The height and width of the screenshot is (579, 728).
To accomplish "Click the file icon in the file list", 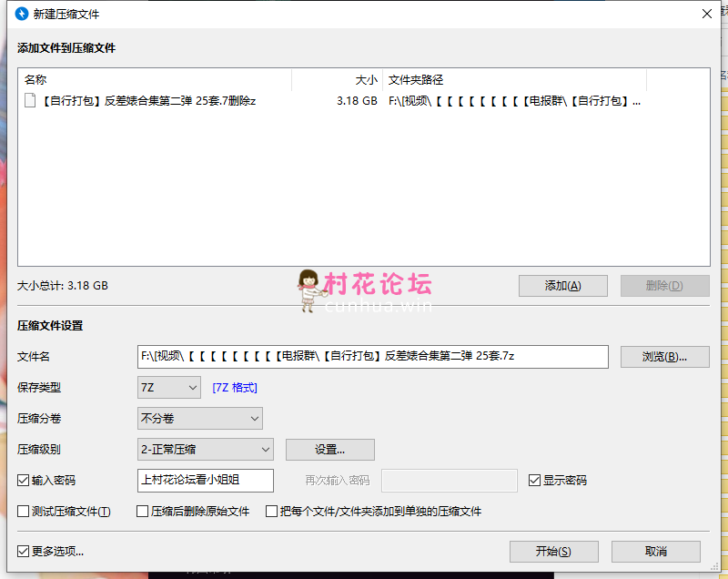I will pos(30,101).
